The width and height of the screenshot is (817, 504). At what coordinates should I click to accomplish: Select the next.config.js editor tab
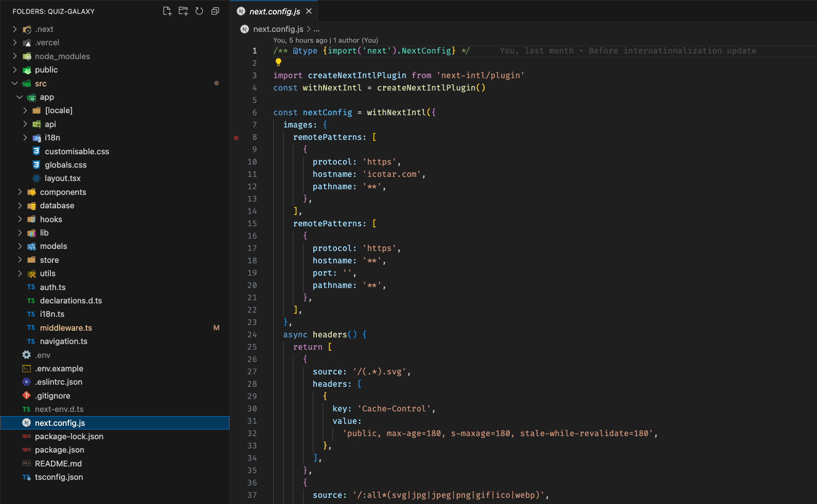(x=275, y=11)
